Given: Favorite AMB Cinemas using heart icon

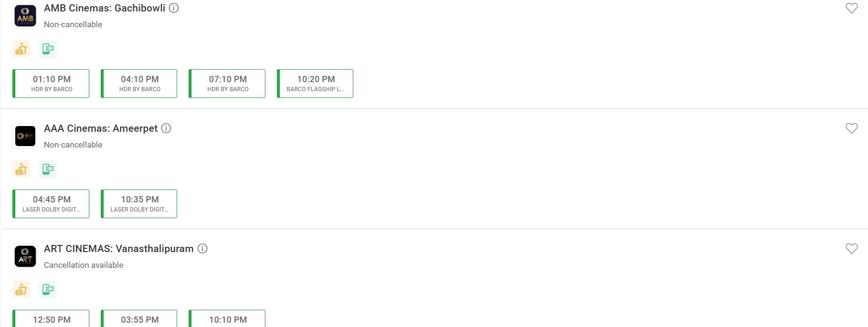Looking at the screenshot, I should [852, 8].
